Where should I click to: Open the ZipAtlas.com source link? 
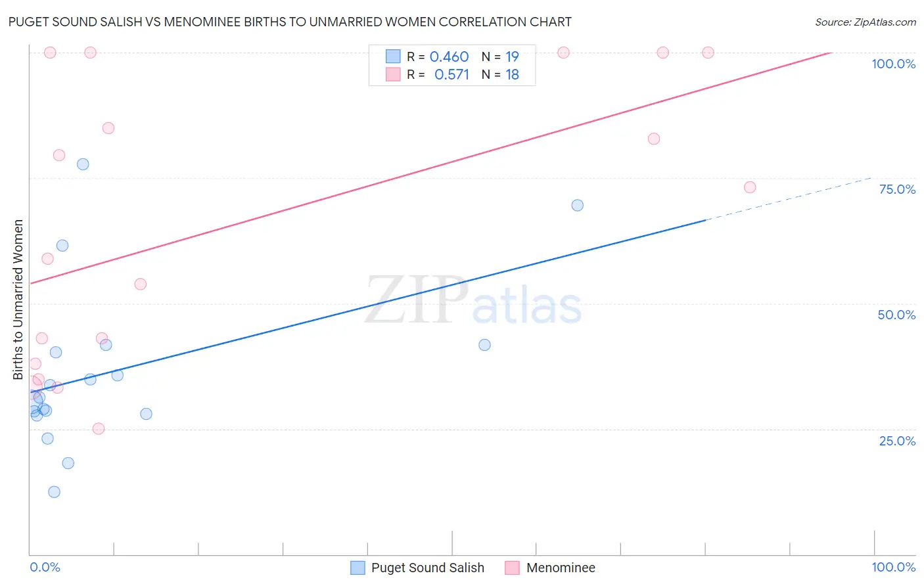866,22
